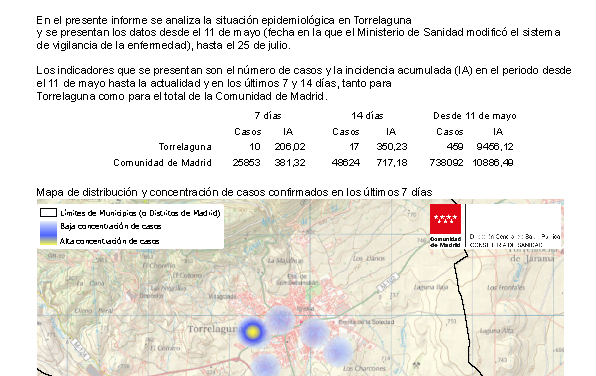Click the 'Torrelaguna' label on the map
The height and width of the screenshot is (376, 596).
pyautogui.click(x=216, y=329)
